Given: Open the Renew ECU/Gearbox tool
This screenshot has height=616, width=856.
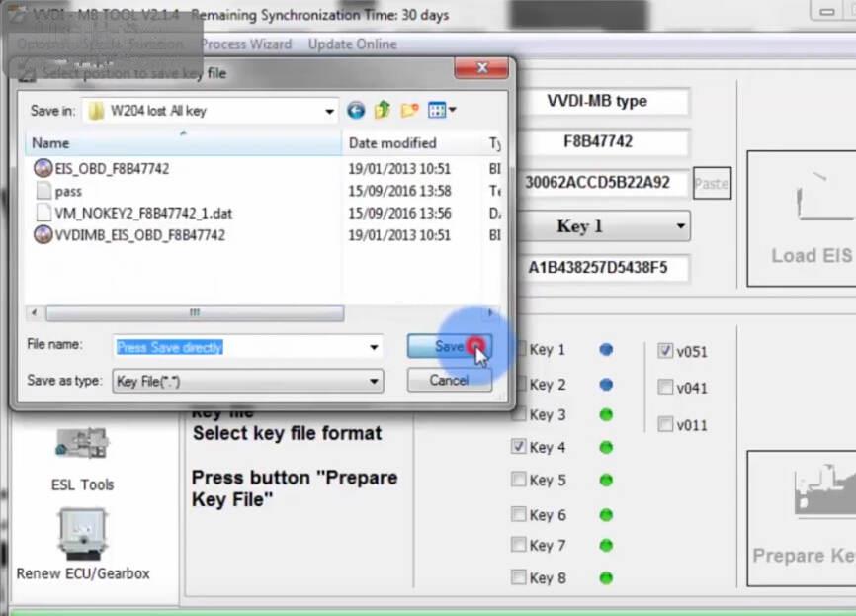Looking at the screenshot, I should click(x=83, y=545).
